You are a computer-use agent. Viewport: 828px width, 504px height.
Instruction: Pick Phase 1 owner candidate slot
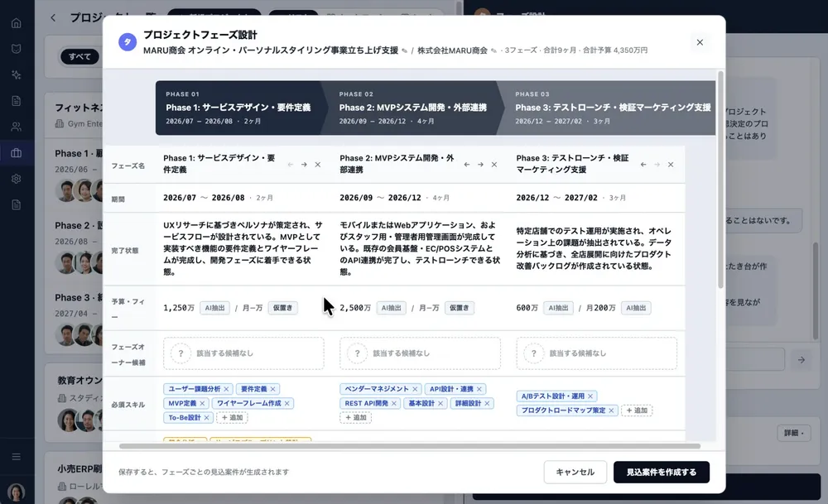243,353
